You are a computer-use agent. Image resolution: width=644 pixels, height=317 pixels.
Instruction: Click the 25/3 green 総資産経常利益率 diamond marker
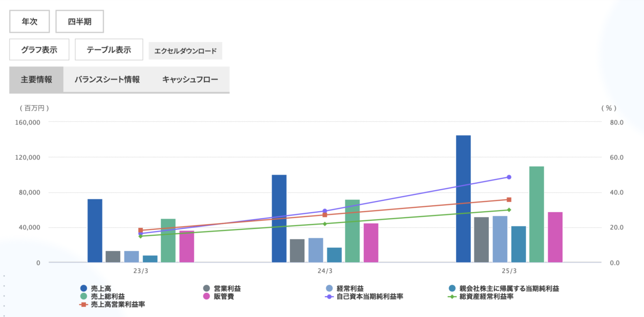tap(509, 210)
